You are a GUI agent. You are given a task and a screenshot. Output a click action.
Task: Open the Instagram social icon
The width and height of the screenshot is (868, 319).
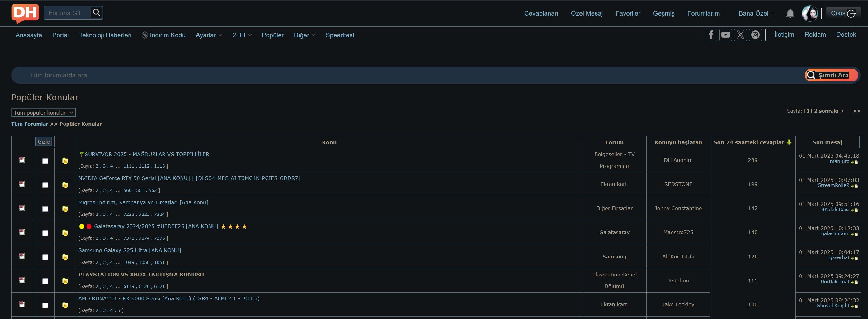tap(756, 35)
